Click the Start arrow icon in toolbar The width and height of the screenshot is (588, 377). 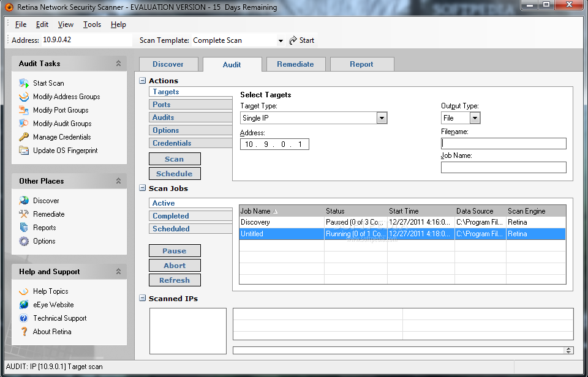tap(293, 40)
